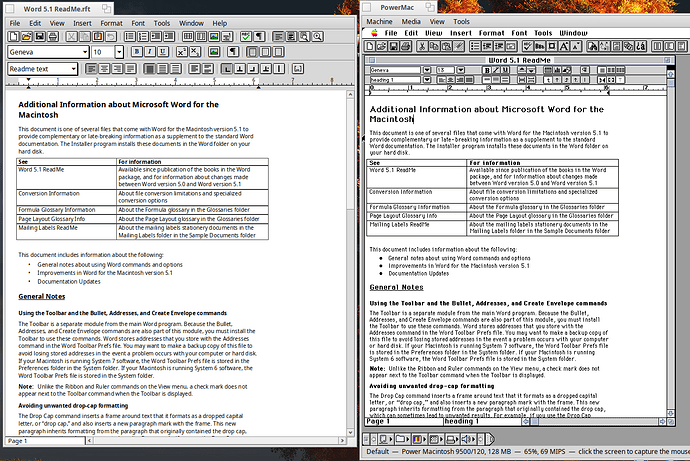Image resolution: width=690 pixels, height=461 pixels.
Task: Click Paste clipboard icon in ReadMe.rft window
Action: 98,37
